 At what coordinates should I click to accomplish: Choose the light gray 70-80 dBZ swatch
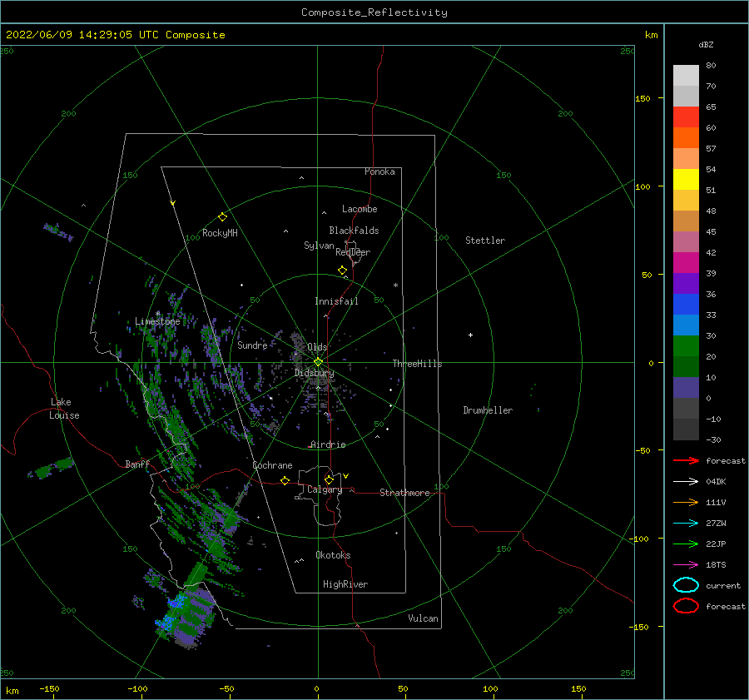686,76
